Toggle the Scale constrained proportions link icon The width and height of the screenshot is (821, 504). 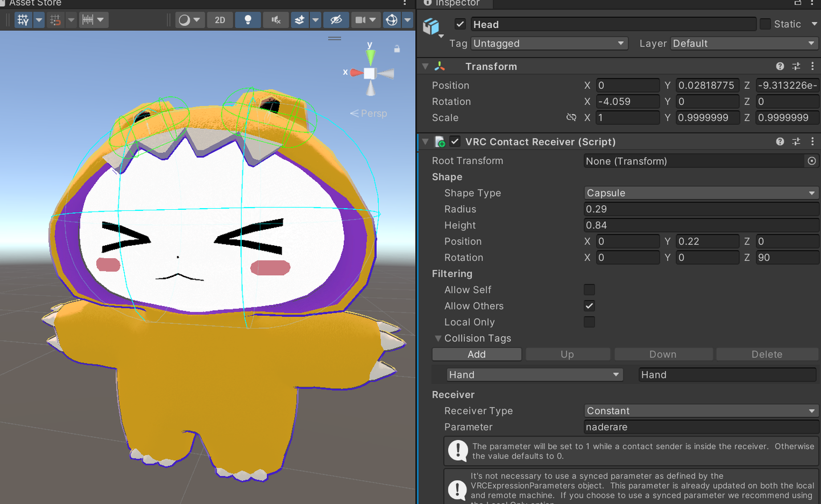pos(571,117)
